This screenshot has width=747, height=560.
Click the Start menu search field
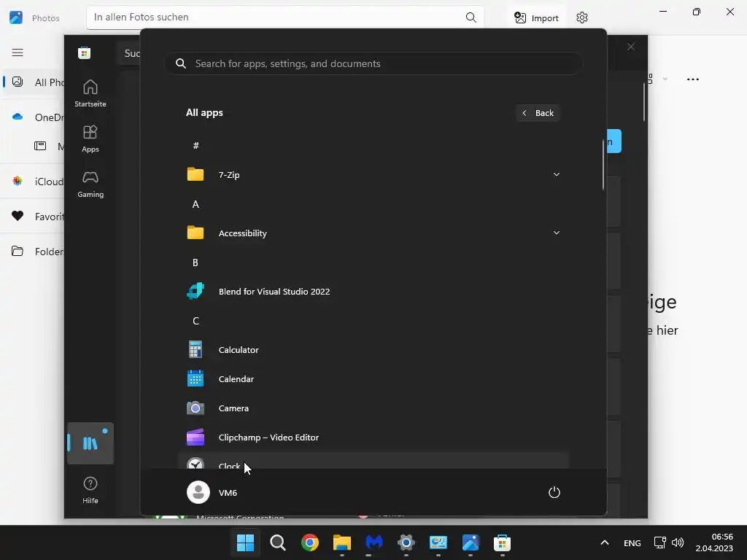point(373,63)
